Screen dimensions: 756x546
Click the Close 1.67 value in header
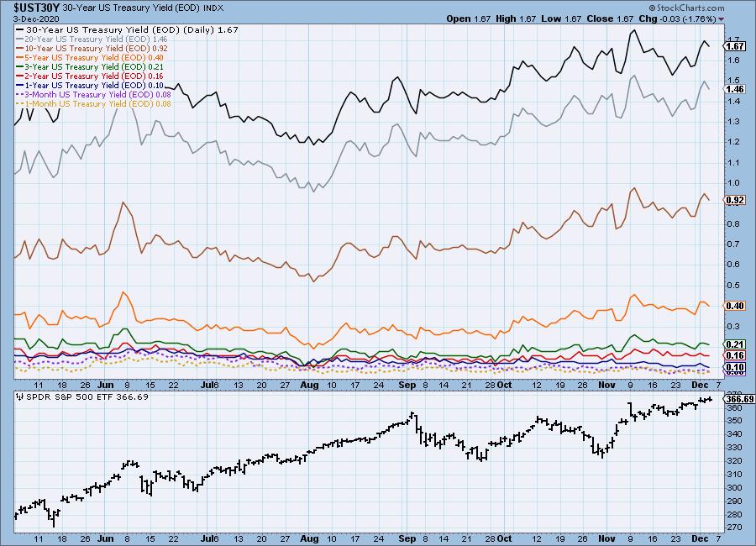click(610, 18)
